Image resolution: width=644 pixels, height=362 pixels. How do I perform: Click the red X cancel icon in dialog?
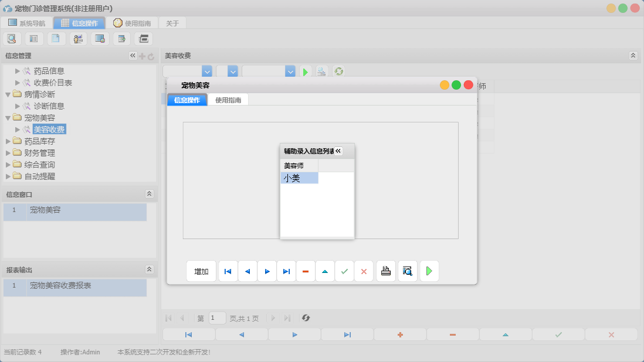(x=364, y=271)
